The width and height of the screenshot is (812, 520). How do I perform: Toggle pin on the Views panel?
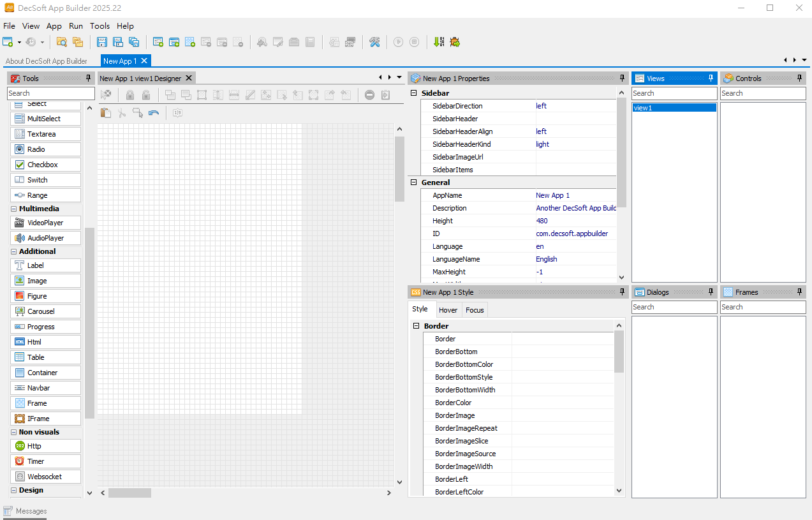coord(711,78)
